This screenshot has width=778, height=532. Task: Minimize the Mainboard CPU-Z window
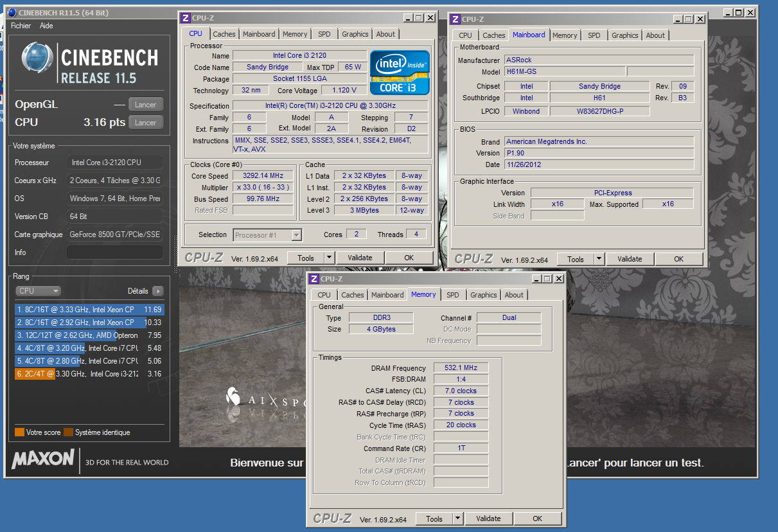[677, 19]
